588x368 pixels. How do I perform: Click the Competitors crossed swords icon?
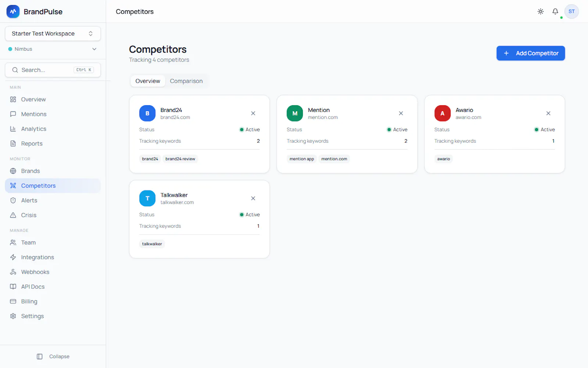pos(13,185)
